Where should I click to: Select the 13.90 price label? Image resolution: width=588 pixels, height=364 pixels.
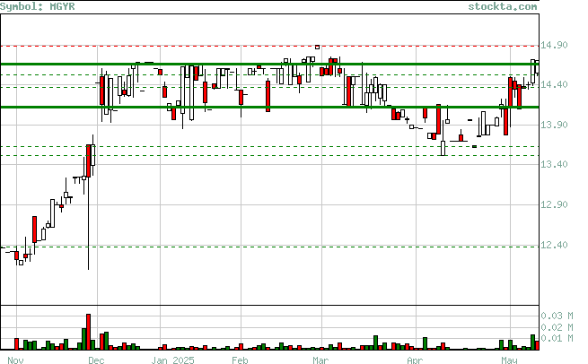[554, 125]
